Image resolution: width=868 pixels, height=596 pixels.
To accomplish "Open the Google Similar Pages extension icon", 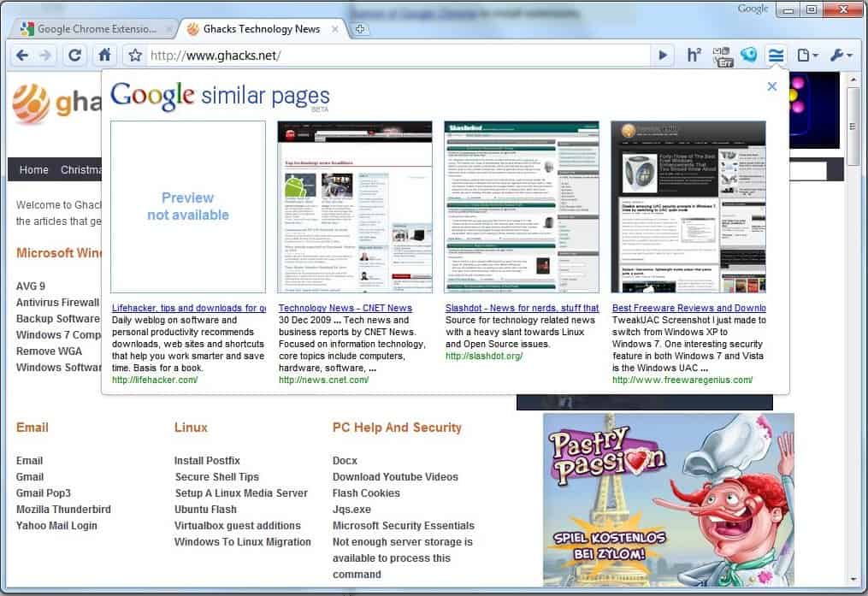I will pyautogui.click(x=776, y=56).
